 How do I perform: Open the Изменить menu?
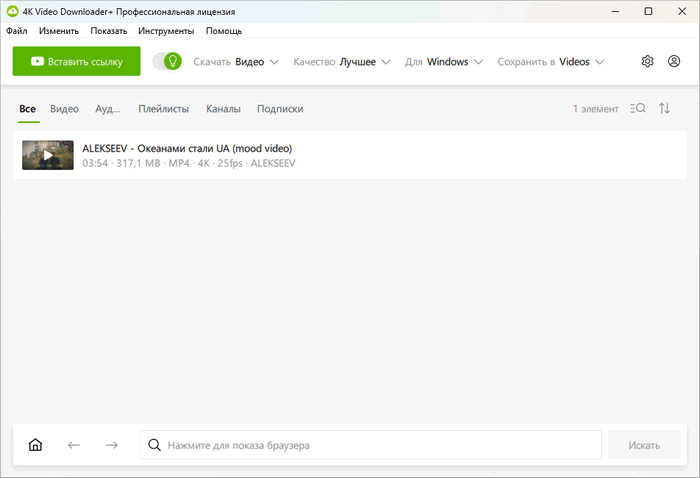tap(58, 31)
